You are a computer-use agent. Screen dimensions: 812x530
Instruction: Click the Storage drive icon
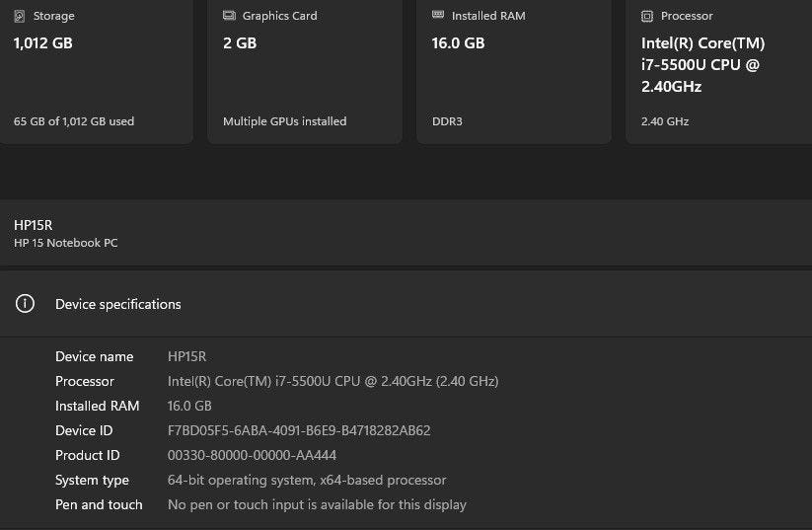(20, 16)
